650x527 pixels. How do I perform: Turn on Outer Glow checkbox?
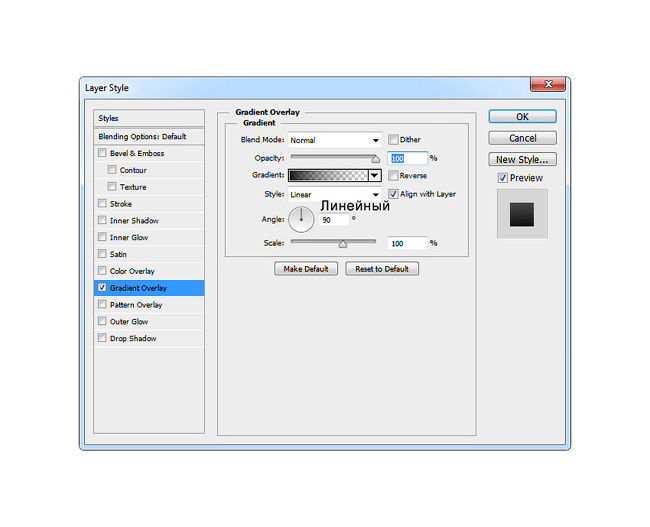[x=102, y=321]
